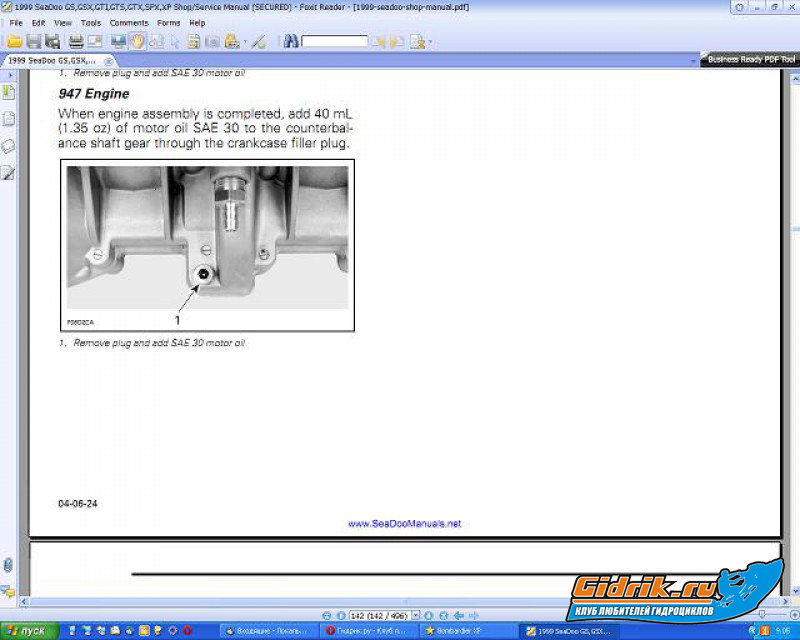The height and width of the screenshot is (640, 800).
Task: Click the Open file folder icon
Action: (14, 42)
